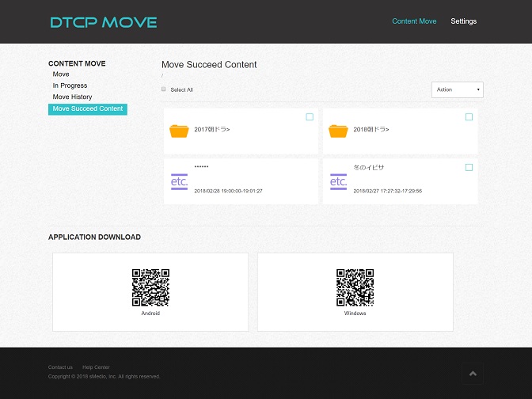Open Settings in top navigation

[x=463, y=21]
